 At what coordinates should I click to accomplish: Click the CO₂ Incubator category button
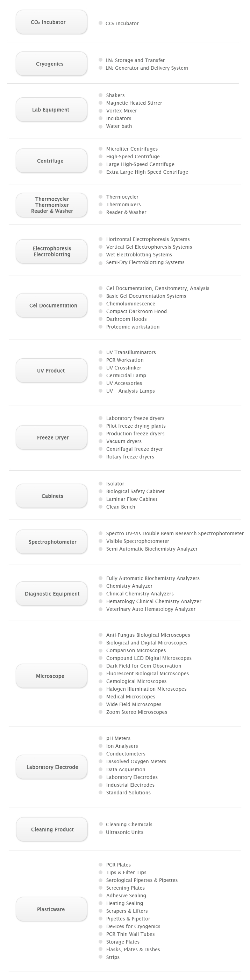coord(51,22)
